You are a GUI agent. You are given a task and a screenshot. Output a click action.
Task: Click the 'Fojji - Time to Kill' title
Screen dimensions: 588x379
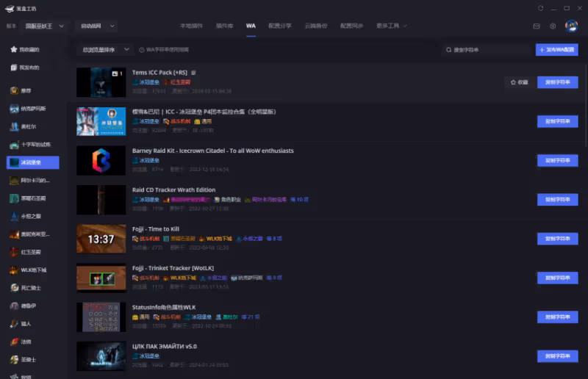coord(156,229)
